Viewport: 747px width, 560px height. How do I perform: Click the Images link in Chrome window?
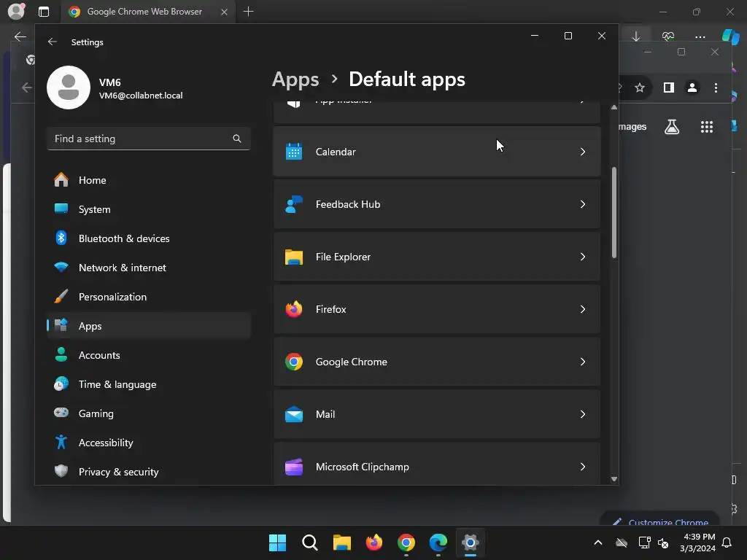[x=632, y=127]
